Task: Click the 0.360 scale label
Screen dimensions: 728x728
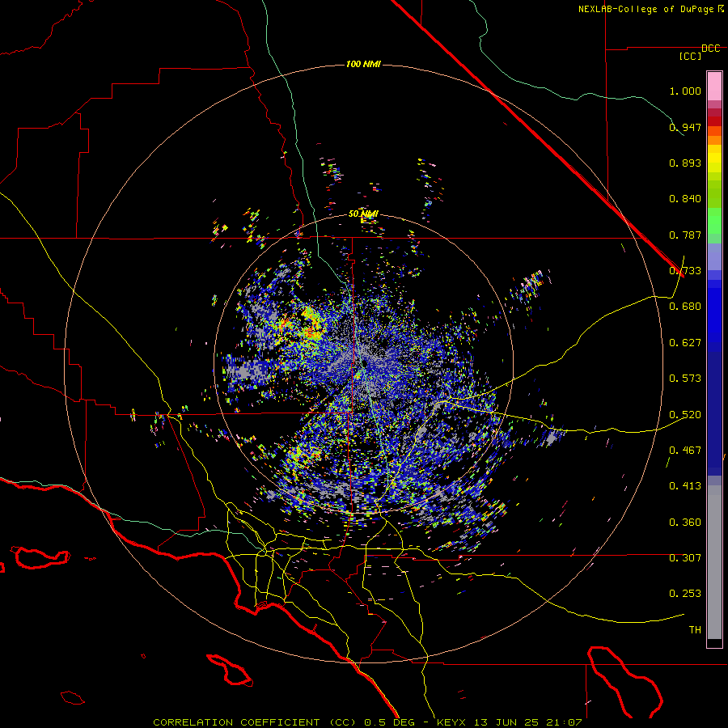Action: tap(685, 522)
